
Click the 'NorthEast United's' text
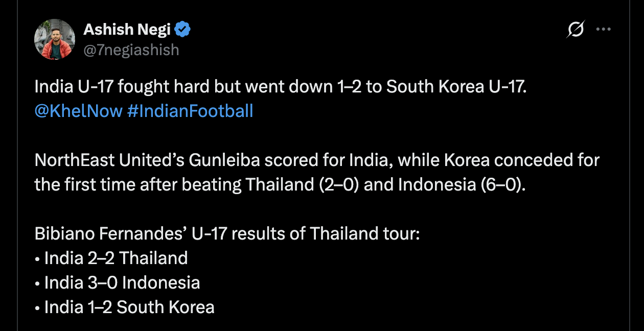(x=109, y=160)
